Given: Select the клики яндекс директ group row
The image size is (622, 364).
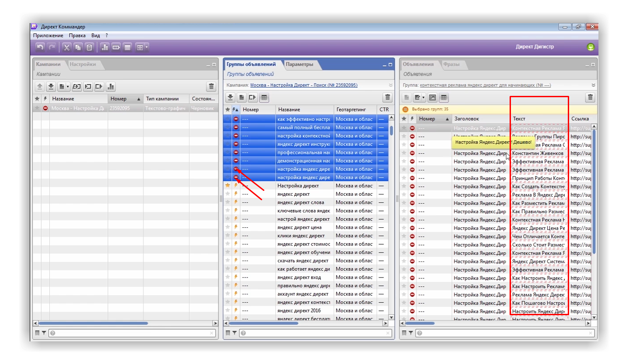Looking at the screenshot, I should pyautogui.click(x=306, y=236).
